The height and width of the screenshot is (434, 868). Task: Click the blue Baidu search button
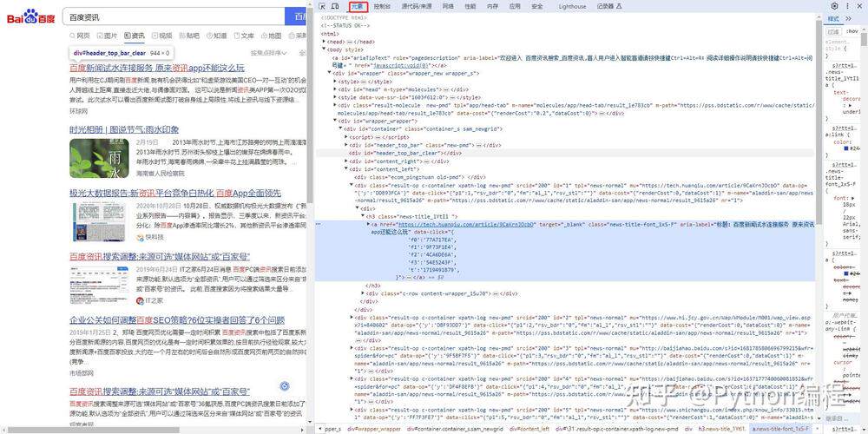[296, 17]
